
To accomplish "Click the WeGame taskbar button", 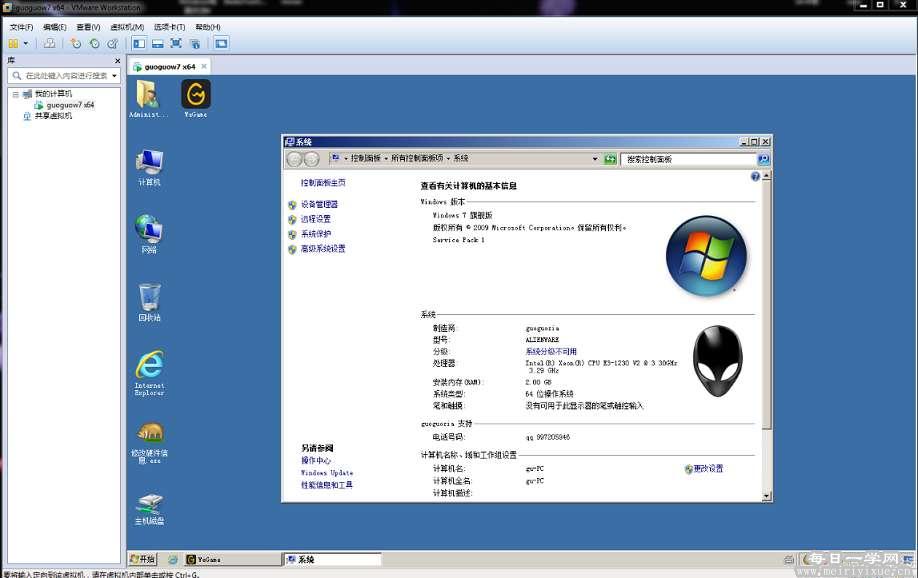I will 232,559.
